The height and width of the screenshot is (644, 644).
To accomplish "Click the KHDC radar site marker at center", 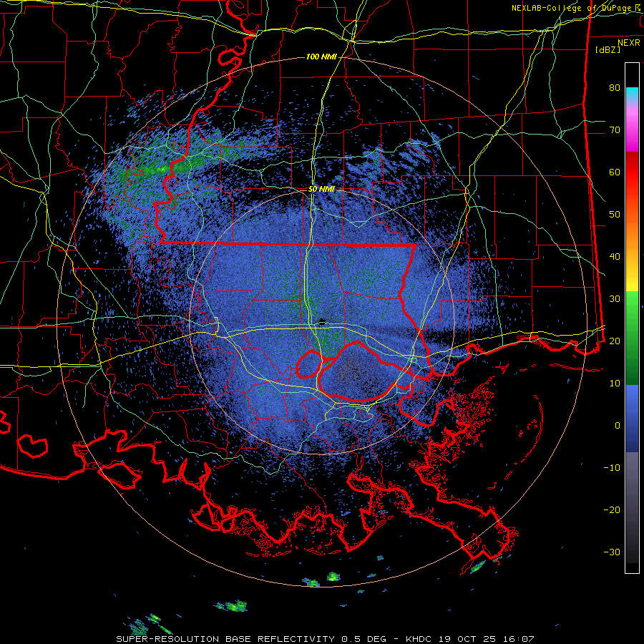I will 323,321.
